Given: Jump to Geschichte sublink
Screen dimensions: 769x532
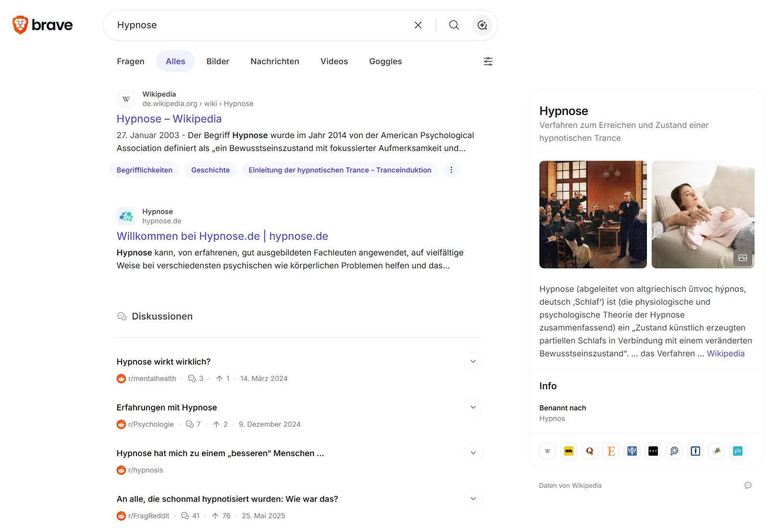Looking at the screenshot, I should [x=211, y=170].
